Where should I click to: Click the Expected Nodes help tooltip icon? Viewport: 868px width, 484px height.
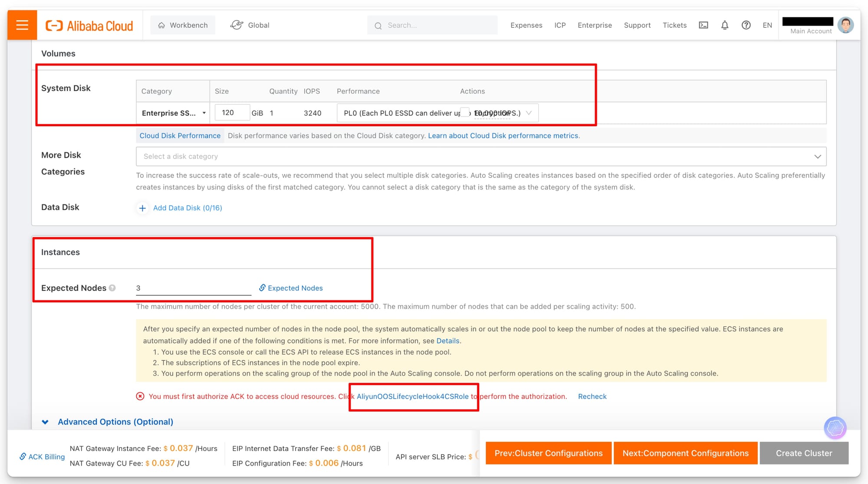(x=112, y=288)
